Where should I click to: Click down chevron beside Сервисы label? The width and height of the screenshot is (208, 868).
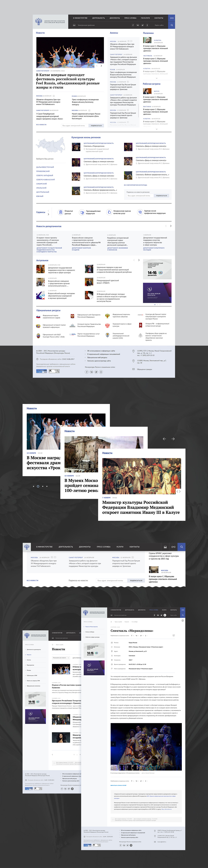pyautogui.click(x=49, y=214)
